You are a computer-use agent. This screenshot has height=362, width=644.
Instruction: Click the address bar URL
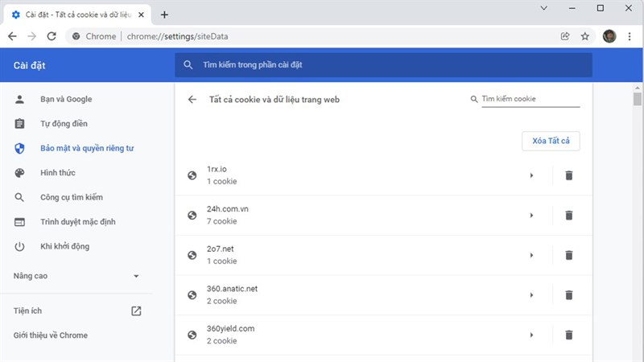(177, 36)
